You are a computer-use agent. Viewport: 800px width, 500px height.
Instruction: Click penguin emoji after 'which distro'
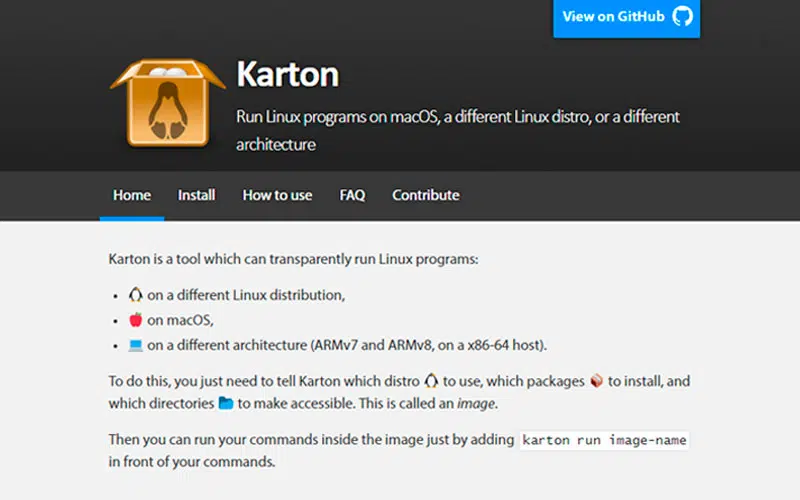click(431, 381)
